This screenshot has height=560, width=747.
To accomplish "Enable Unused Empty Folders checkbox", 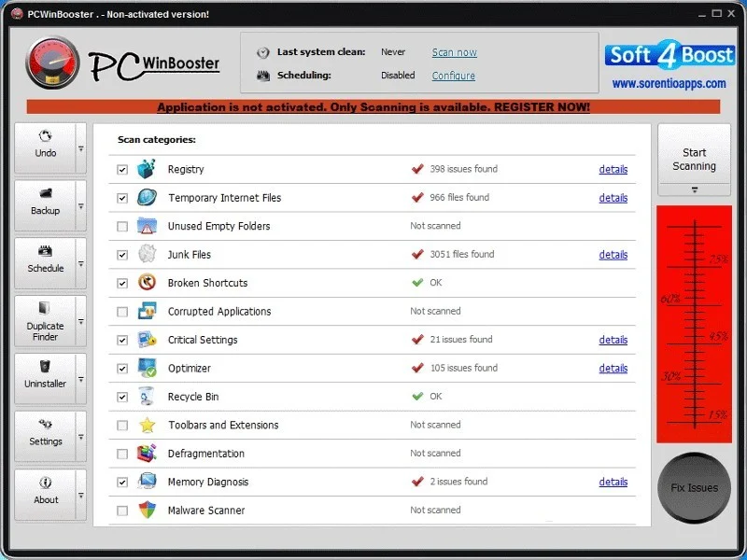I will 122,226.
